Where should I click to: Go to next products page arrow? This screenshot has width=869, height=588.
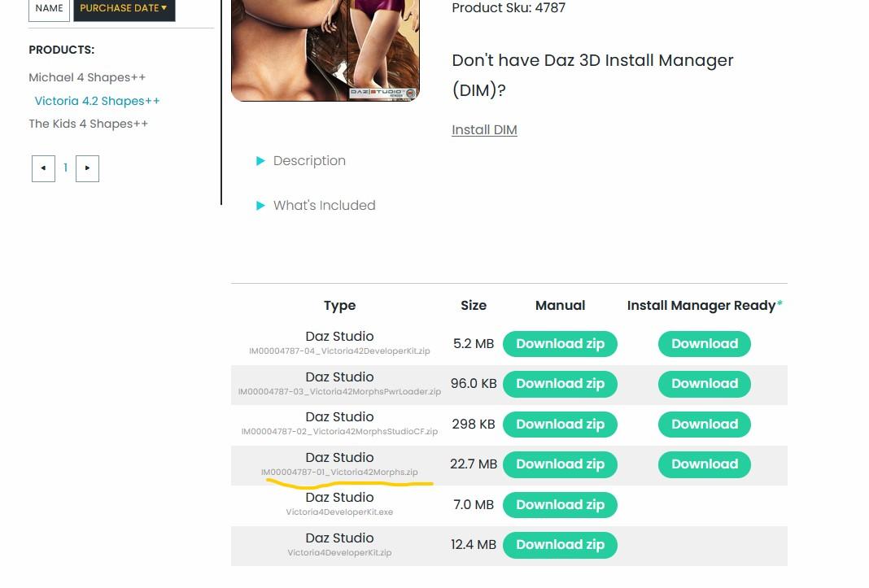87,168
